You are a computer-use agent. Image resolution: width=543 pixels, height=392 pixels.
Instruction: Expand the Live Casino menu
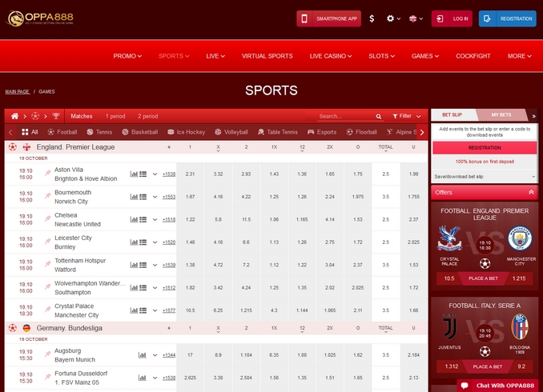coord(331,56)
